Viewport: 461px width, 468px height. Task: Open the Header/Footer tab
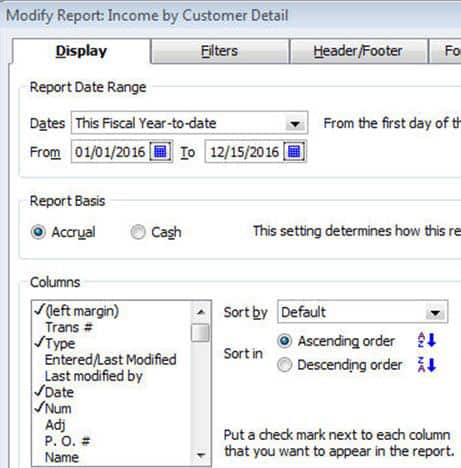(358, 51)
